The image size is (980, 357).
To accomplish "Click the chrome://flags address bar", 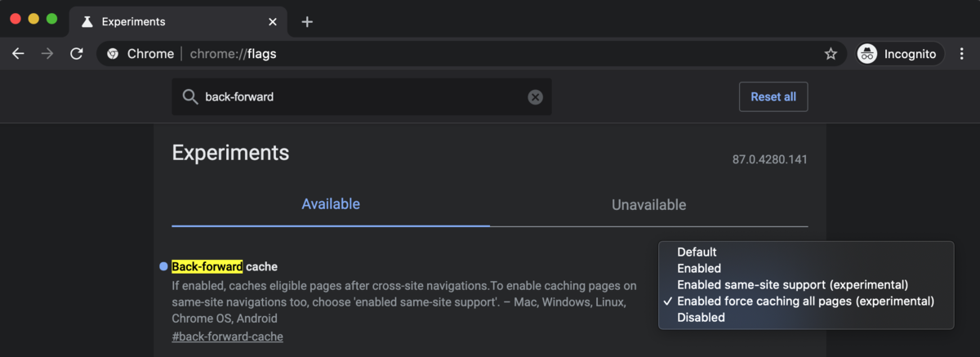I will point(470,54).
